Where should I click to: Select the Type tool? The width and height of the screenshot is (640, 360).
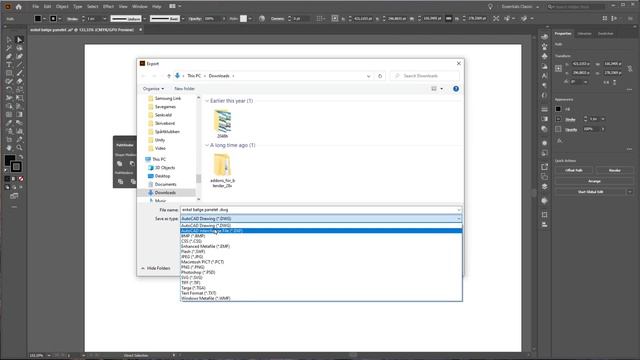9,65
